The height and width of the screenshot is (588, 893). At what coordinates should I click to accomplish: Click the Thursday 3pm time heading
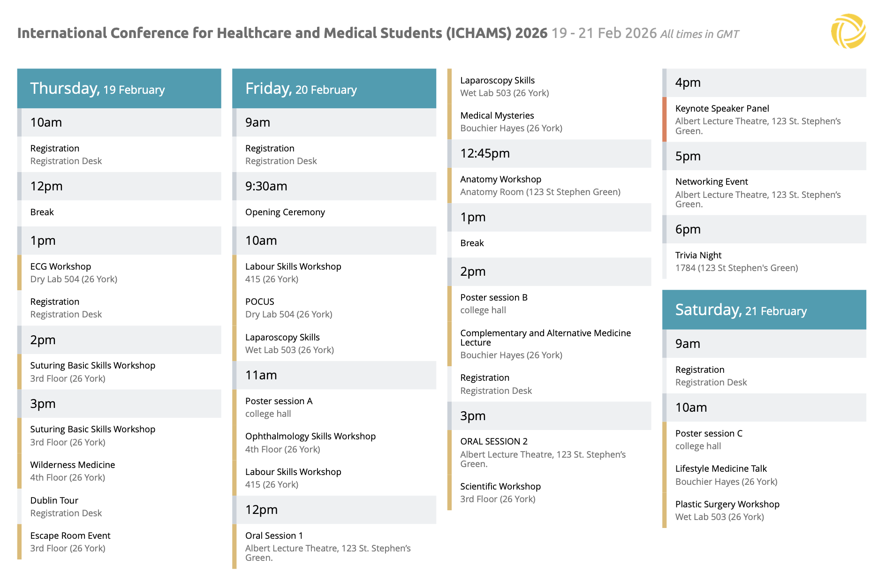point(119,404)
